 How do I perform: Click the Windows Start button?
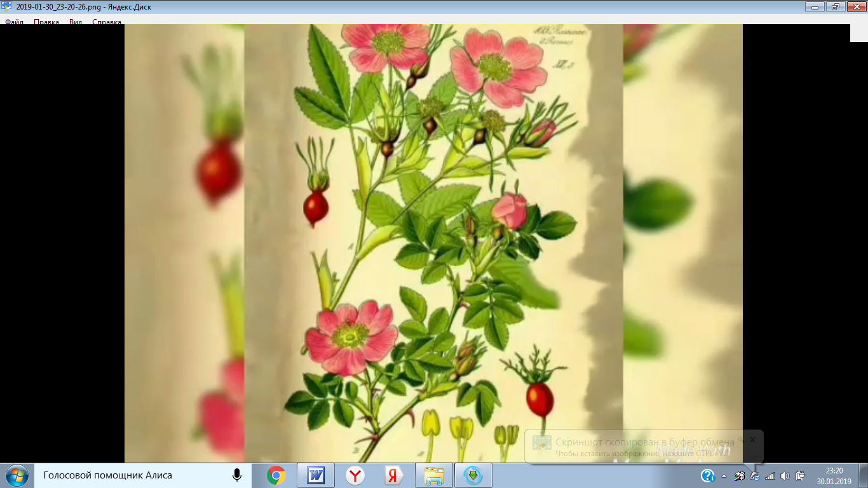pyautogui.click(x=16, y=475)
